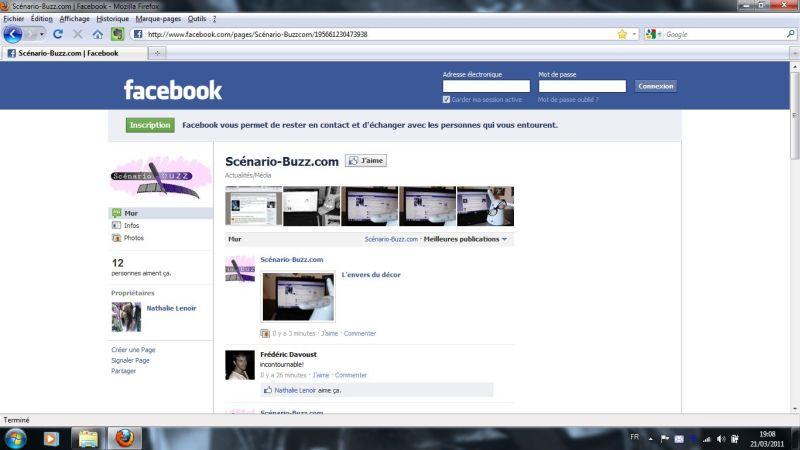Follow the Mot de passe oublié link
This screenshot has width=800, height=450.
point(568,99)
